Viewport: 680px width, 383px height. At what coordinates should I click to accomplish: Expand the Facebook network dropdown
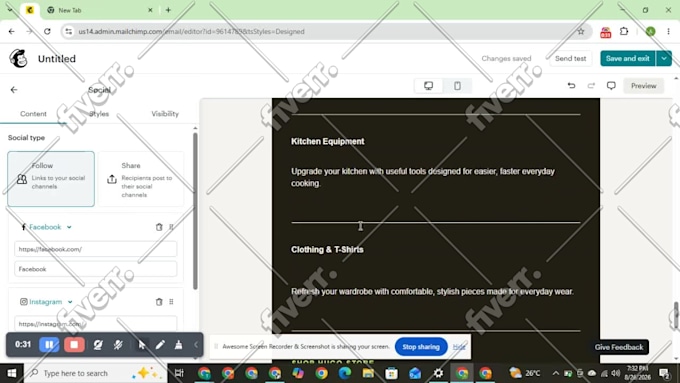[69, 227]
